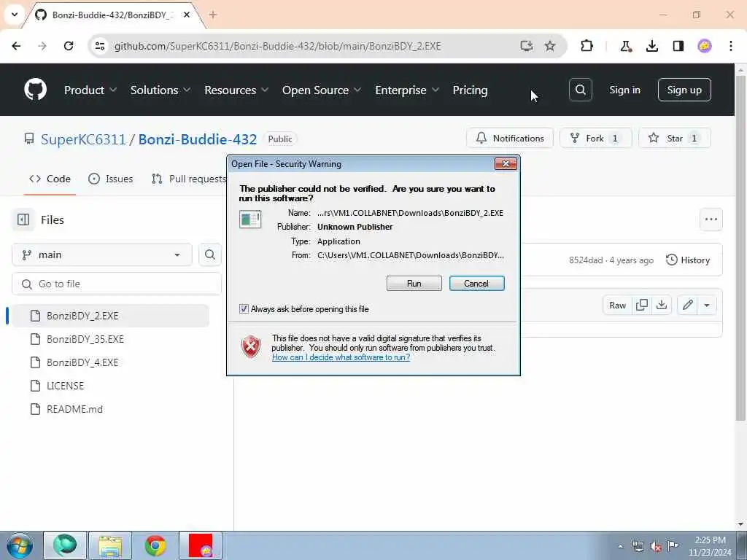Open a new browser tab

tap(213, 15)
